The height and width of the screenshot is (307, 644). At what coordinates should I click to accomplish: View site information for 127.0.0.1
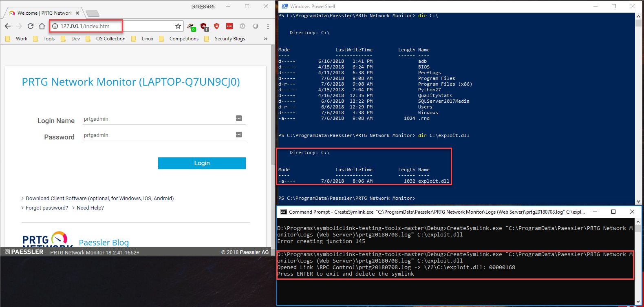tap(55, 26)
